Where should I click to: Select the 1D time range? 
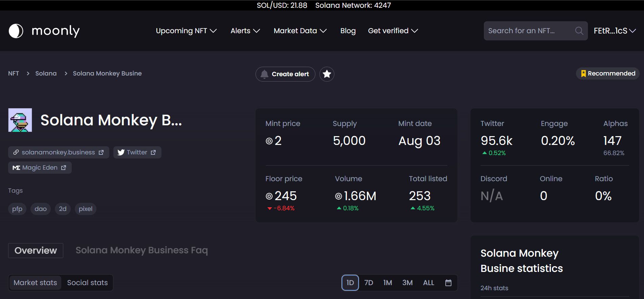coord(350,283)
